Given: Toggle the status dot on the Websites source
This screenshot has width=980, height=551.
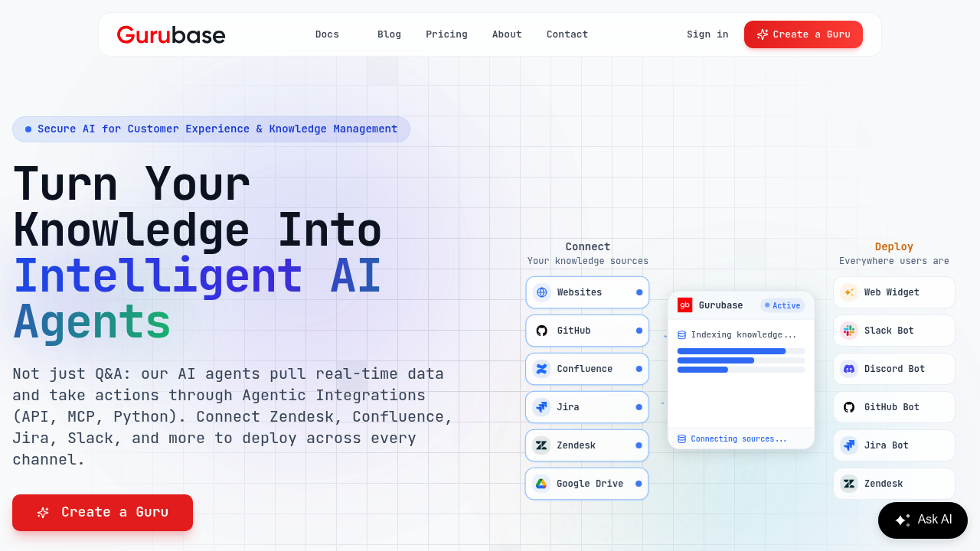Looking at the screenshot, I should 639,292.
